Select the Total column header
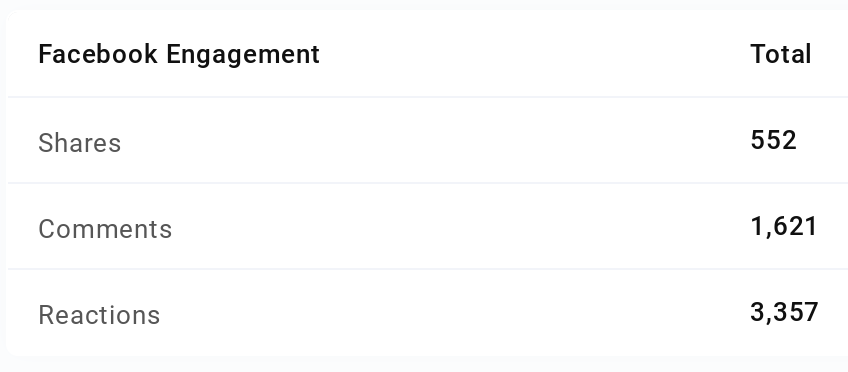This screenshot has height=372, width=848. point(780,55)
